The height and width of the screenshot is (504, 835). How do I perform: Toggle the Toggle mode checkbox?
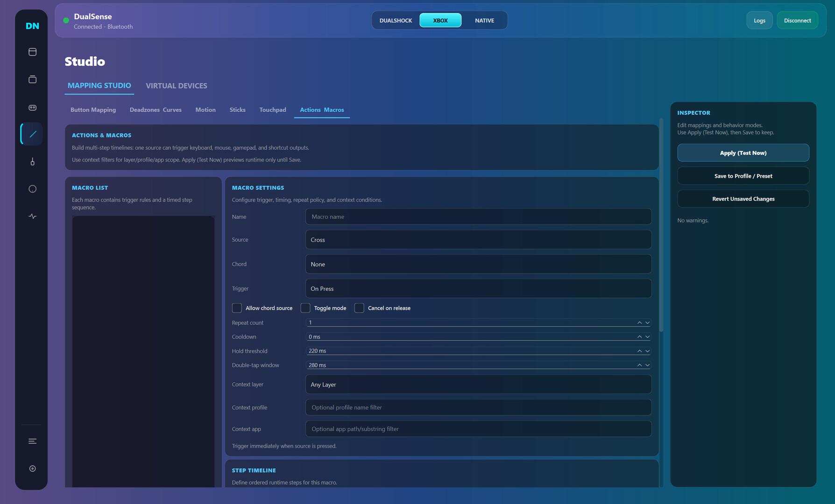tap(305, 308)
